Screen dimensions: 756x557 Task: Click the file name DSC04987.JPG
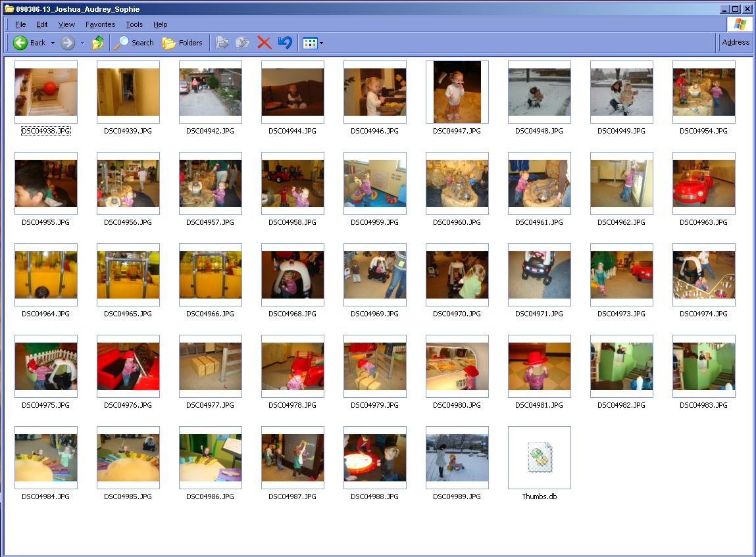coord(292,496)
